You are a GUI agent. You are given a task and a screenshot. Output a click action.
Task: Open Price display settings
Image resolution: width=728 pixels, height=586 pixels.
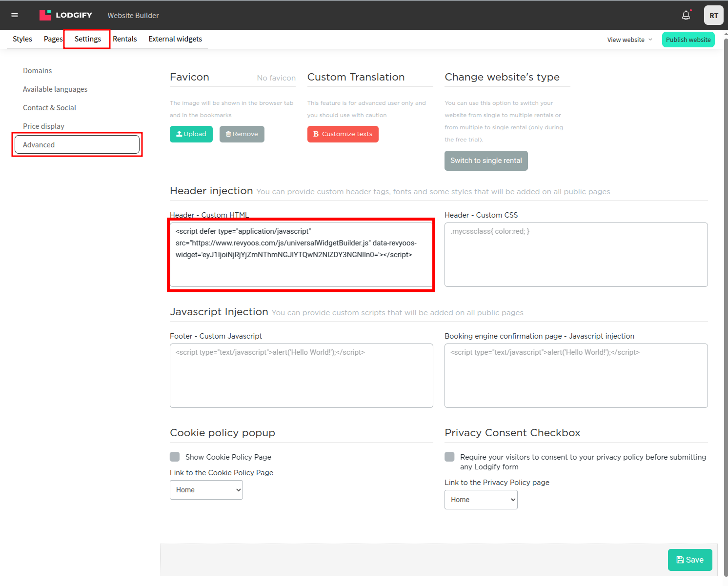[x=44, y=126]
